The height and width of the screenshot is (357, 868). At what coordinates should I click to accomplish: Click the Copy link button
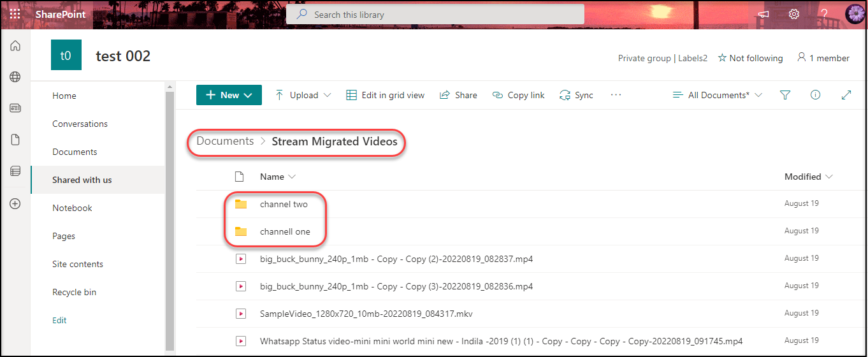[x=519, y=95]
